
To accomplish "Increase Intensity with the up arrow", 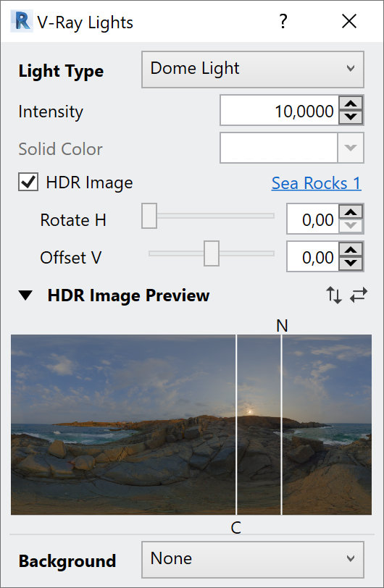I will (x=351, y=104).
